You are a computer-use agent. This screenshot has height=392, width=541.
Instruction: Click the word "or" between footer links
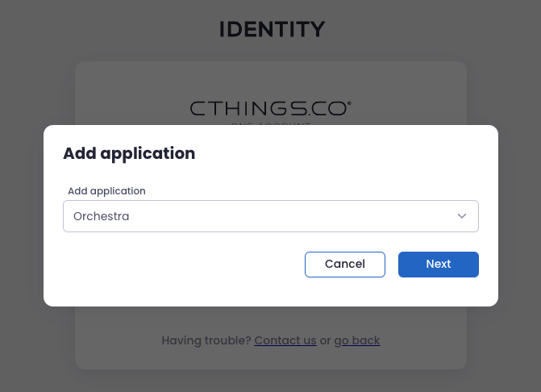pos(325,340)
